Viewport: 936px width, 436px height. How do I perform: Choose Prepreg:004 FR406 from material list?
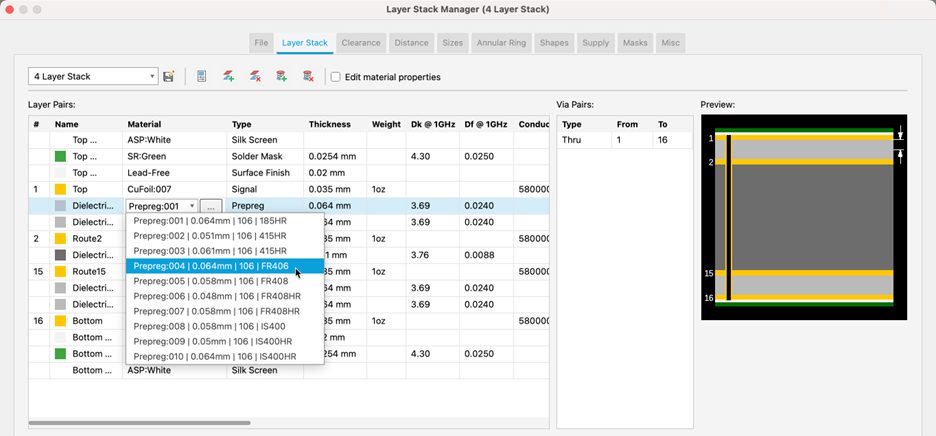[224, 266]
